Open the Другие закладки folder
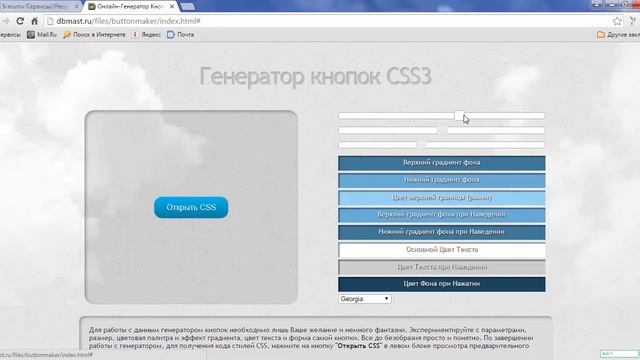This screenshot has width=640, height=360. tap(618, 35)
